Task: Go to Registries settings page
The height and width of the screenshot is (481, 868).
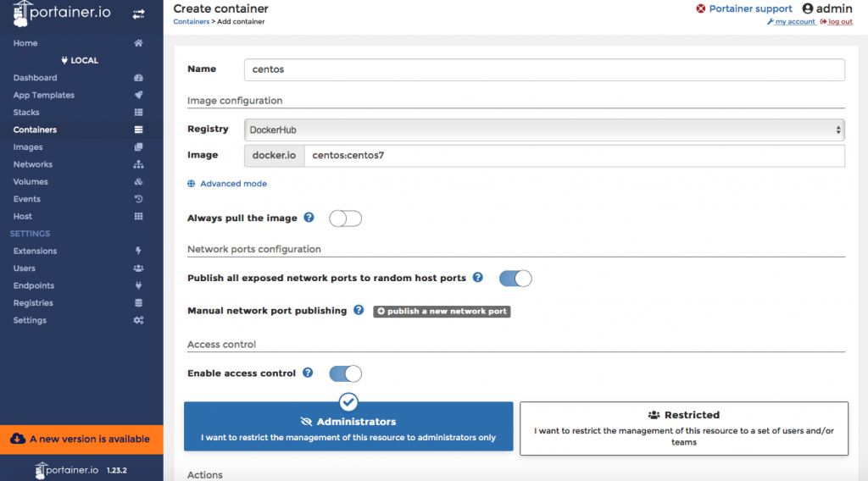Action: pos(33,303)
